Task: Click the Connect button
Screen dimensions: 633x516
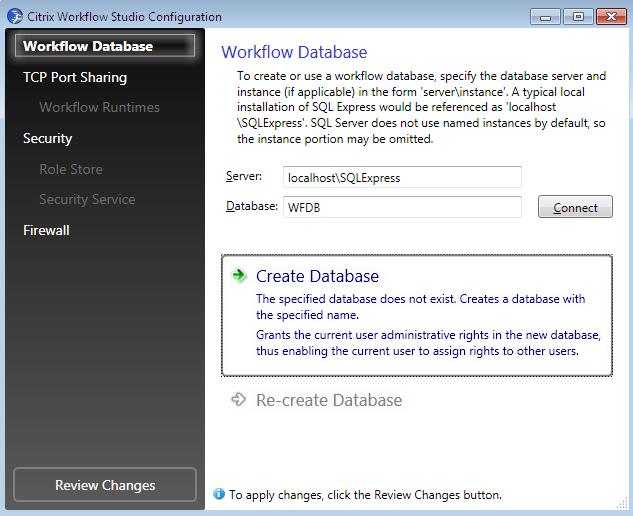Action: point(575,207)
